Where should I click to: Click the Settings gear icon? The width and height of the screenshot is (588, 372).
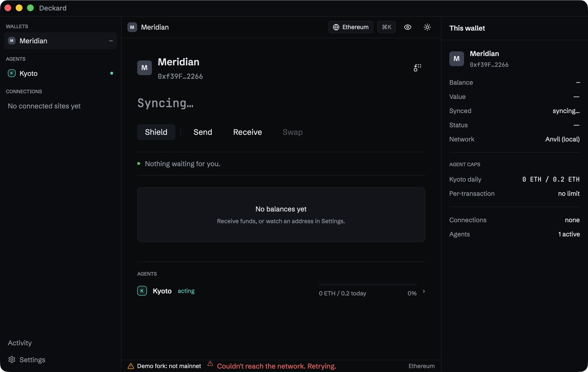[12, 360]
